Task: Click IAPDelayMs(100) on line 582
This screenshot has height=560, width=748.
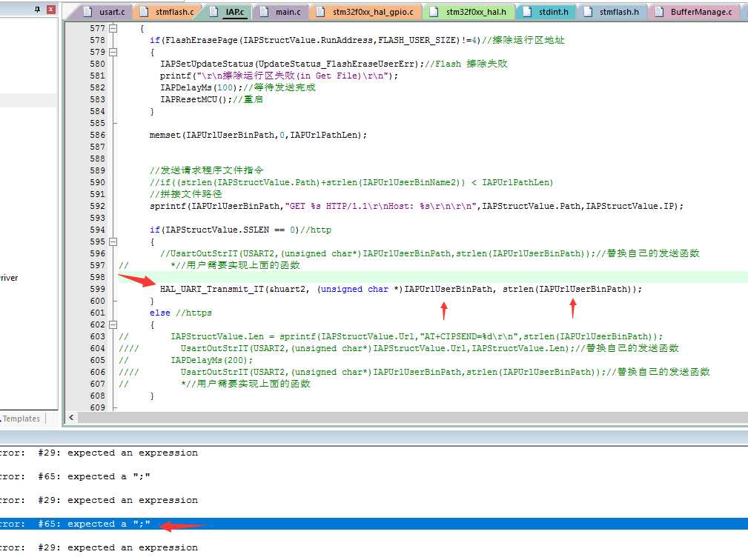Action: (x=200, y=87)
